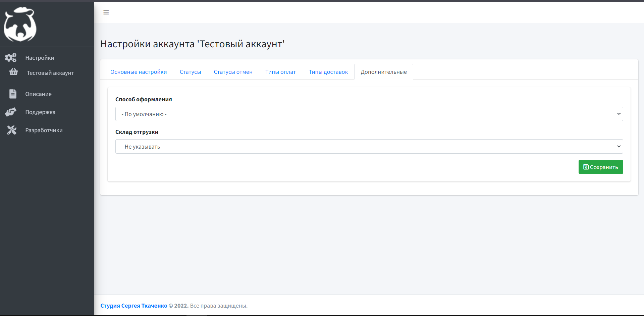
Task: Open the Склад отгрузки dropdown
Action: click(369, 147)
